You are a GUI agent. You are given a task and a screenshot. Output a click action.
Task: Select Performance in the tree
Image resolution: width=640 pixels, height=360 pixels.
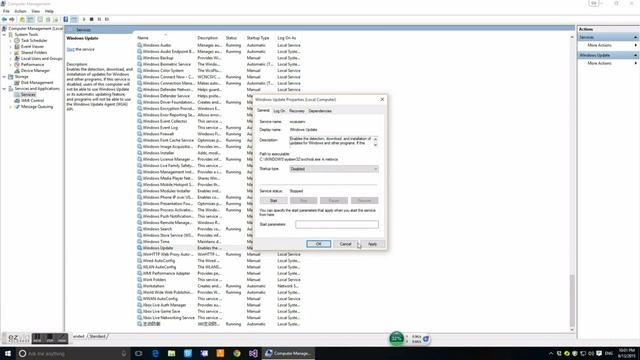[x=32, y=64]
